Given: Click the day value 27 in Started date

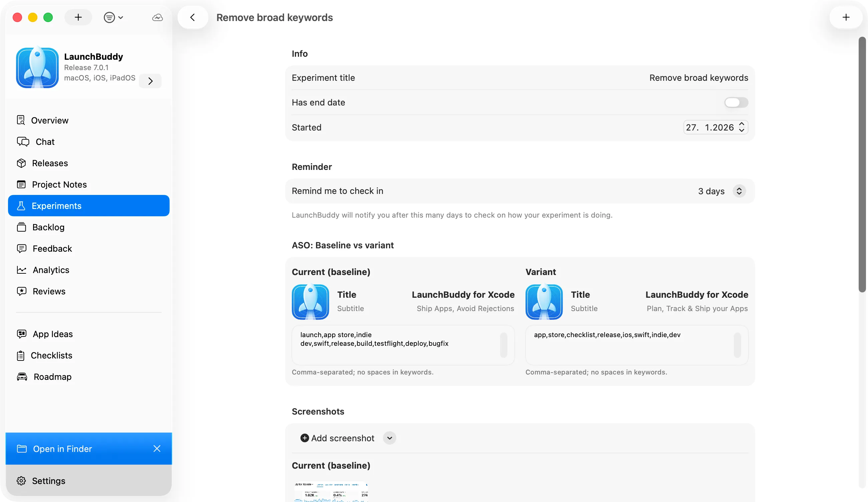Looking at the screenshot, I should tap(692, 127).
